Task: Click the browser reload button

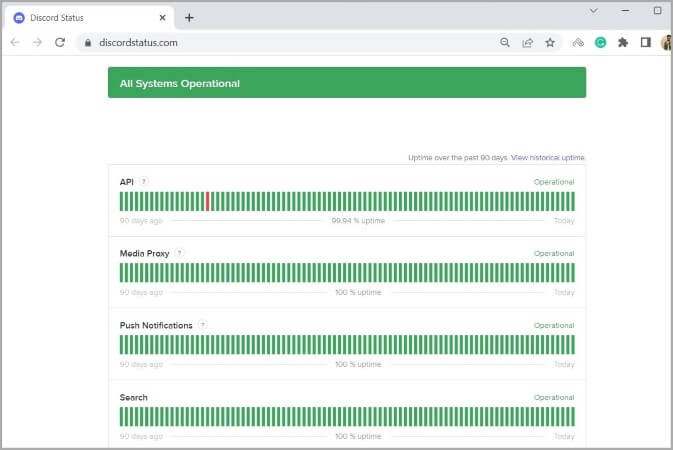Action: (x=60, y=42)
